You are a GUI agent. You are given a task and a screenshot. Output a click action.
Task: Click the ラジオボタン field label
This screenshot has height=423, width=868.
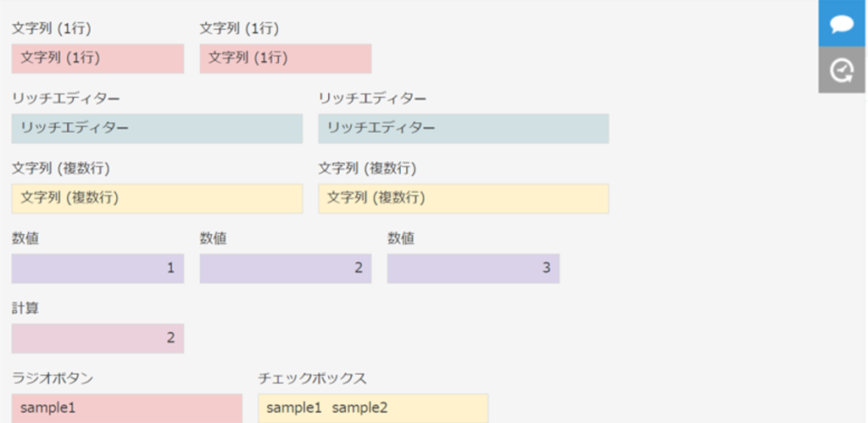tap(52, 379)
